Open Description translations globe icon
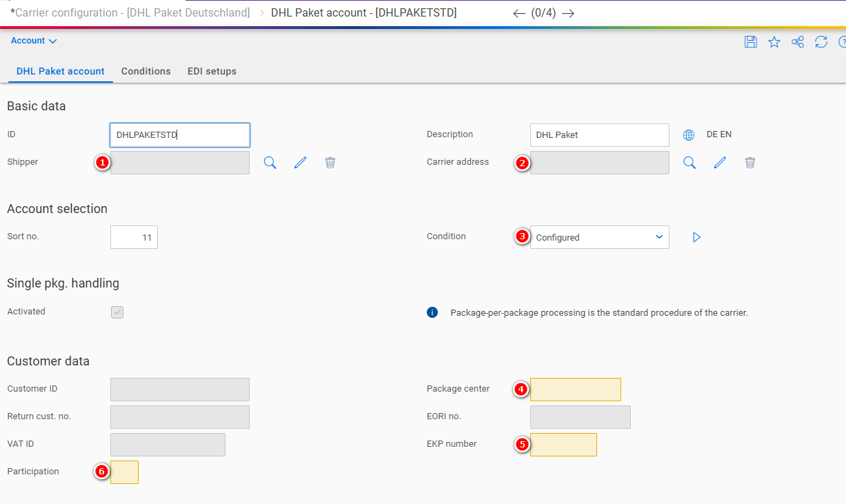This screenshot has height=504, width=846. click(689, 135)
